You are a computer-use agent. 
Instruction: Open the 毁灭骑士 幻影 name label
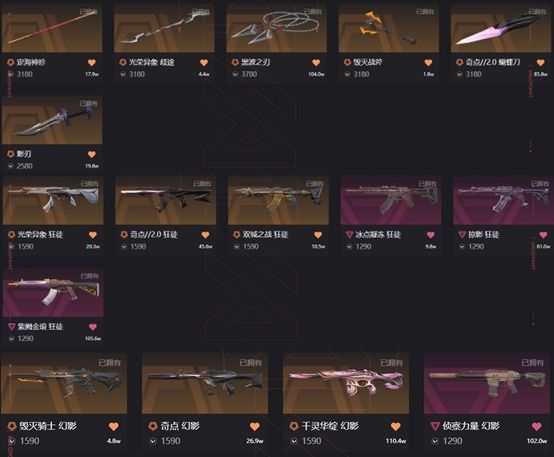pyautogui.click(x=48, y=426)
